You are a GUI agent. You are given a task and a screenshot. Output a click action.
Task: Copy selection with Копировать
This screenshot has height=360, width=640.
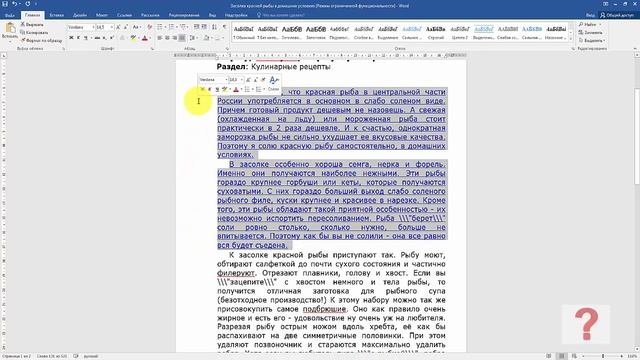tap(34, 32)
